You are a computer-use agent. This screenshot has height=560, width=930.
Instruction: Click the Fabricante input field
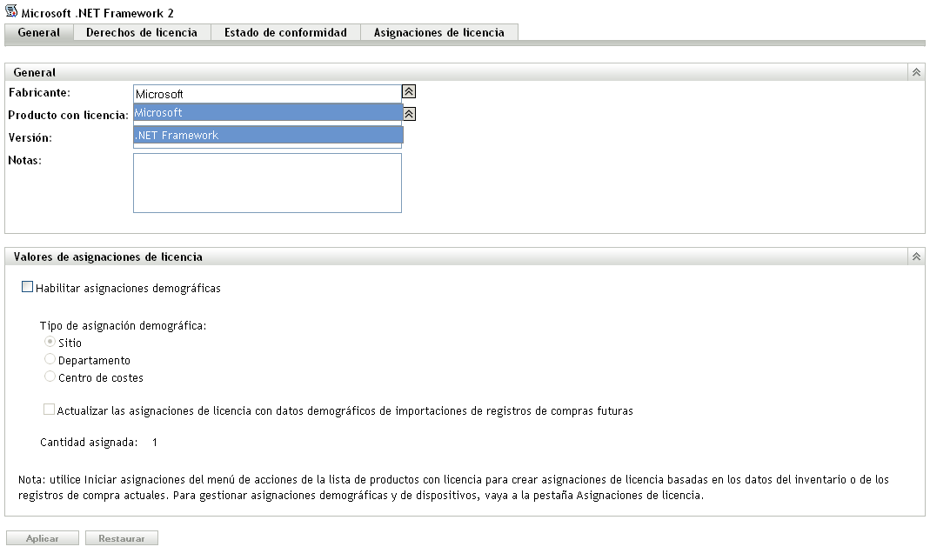[x=267, y=94]
